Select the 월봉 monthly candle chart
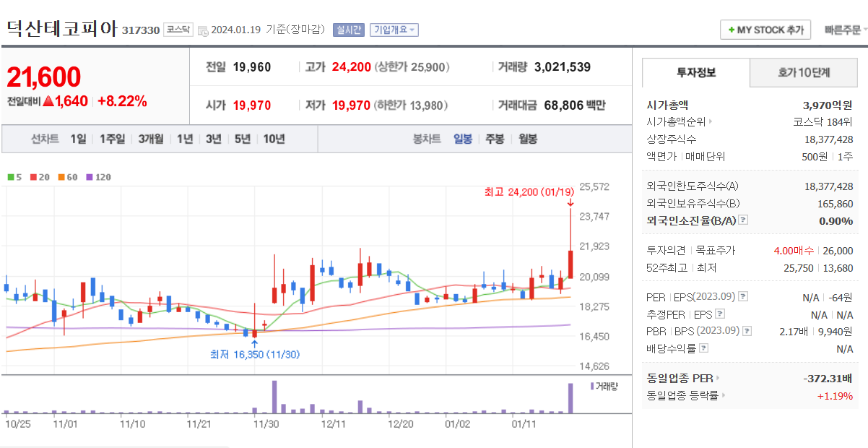 (528, 139)
